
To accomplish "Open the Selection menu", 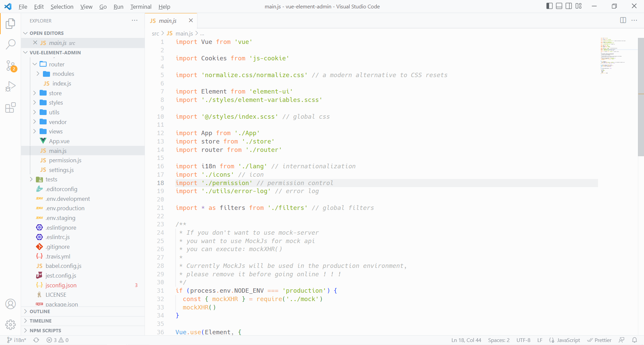I will [62, 7].
